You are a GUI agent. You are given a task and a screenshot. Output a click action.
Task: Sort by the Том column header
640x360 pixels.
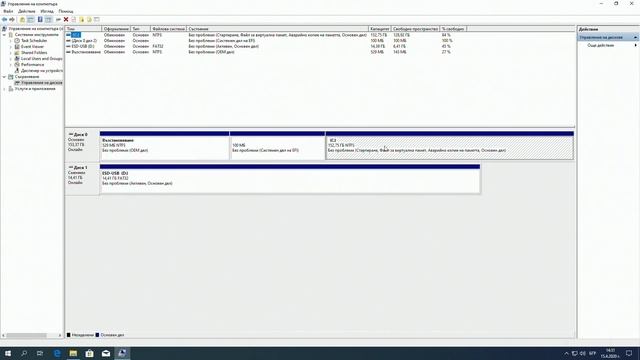[x=83, y=29]
